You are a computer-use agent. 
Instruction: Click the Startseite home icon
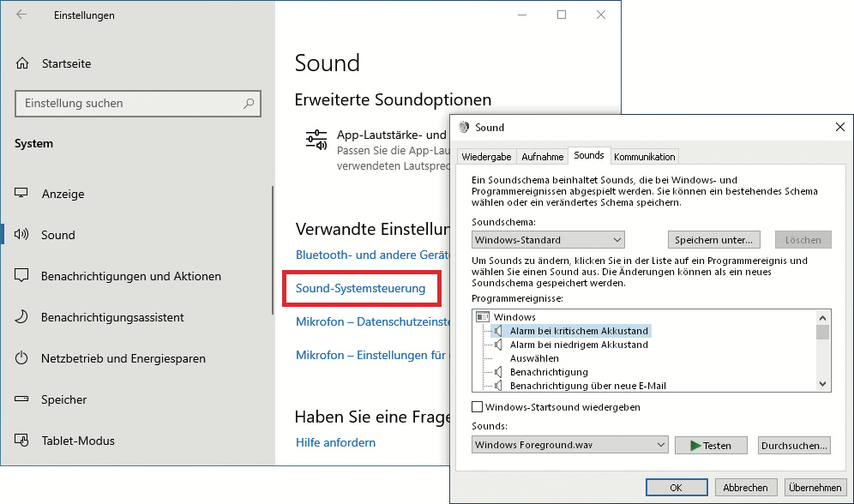[x=22, y=64]
